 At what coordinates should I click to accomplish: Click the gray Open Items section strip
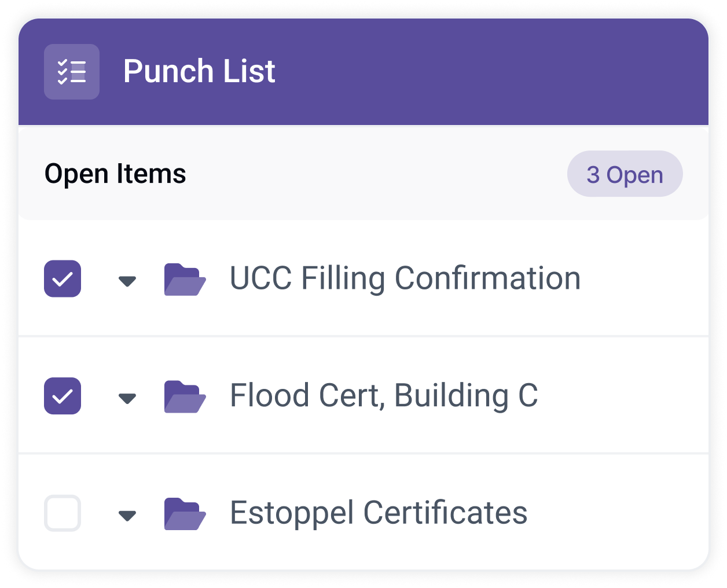pyautogui.click(x=363, y=174)
